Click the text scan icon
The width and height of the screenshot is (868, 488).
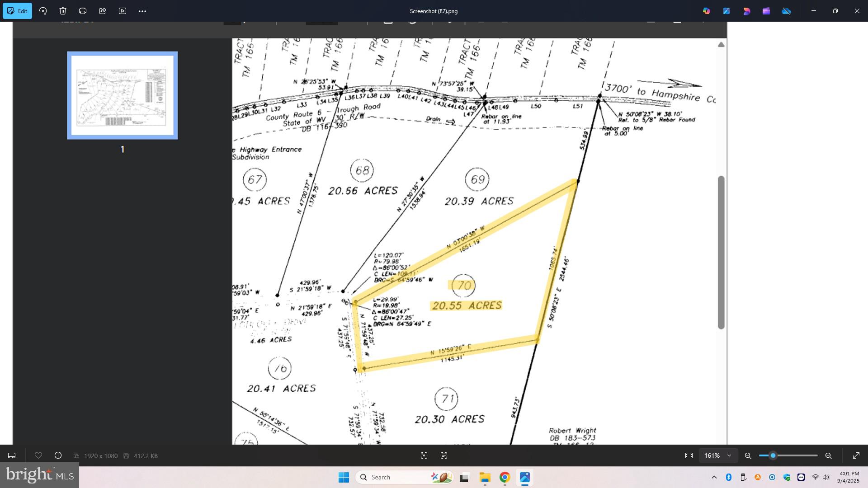point(444,456)
